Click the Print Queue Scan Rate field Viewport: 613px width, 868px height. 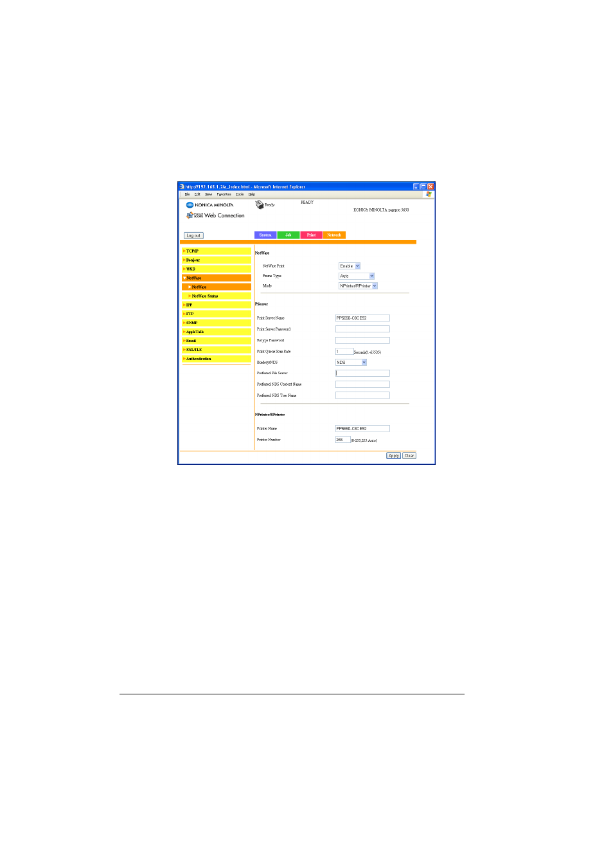click(x=344, y=352)
